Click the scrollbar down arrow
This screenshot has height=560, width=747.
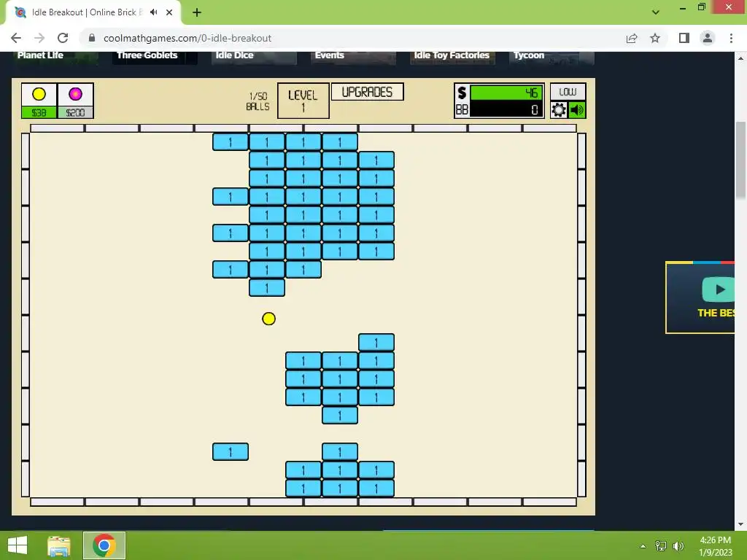[x=740, y=524]
